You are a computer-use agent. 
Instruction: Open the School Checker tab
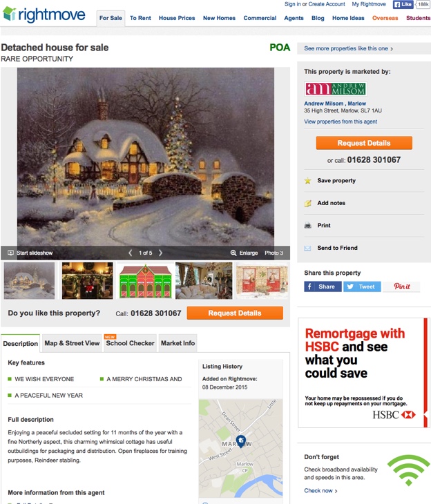click(131, 343)
